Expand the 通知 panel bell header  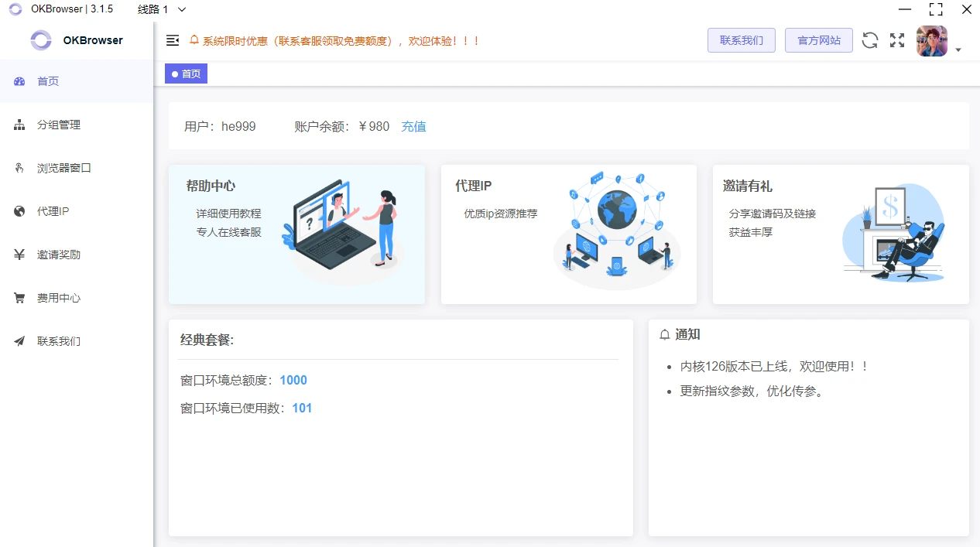tap(666, 334)
